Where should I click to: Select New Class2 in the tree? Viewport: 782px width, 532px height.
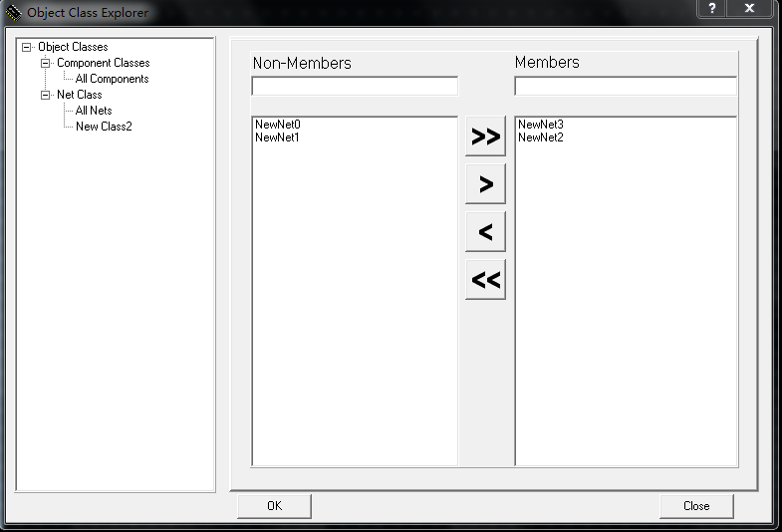point(104,127)
